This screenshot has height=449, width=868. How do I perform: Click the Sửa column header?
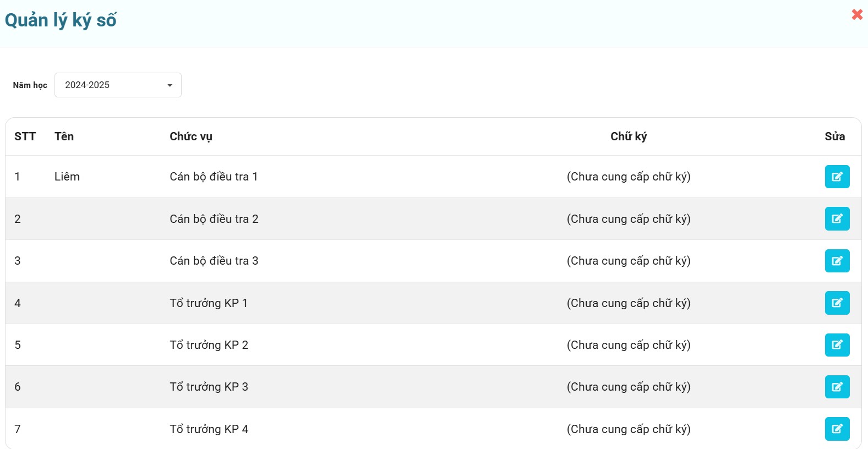834,136
